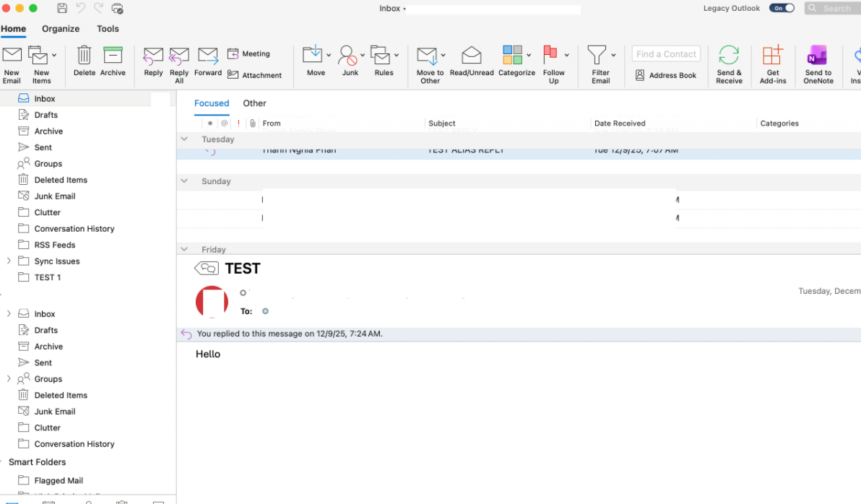Open the Flagged Mail smart folder
Screen dimensions: 861x504
59,480
